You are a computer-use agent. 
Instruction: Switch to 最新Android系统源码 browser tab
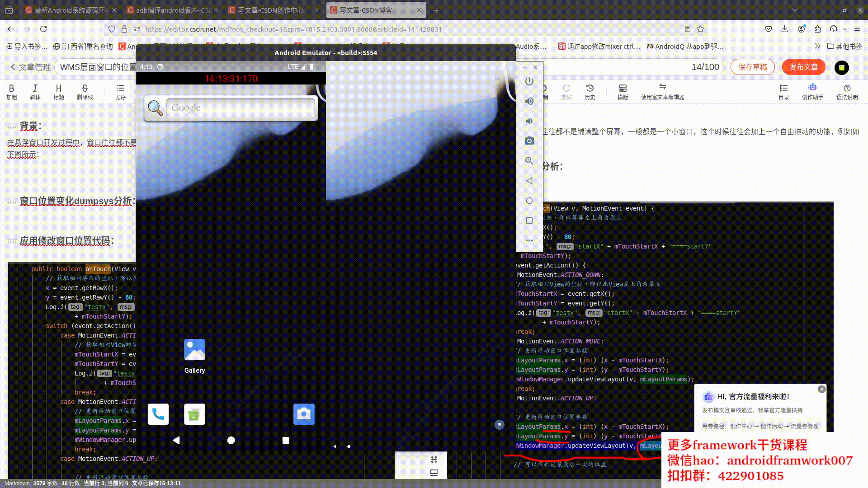pyautogui.click(x=70, y=10)
